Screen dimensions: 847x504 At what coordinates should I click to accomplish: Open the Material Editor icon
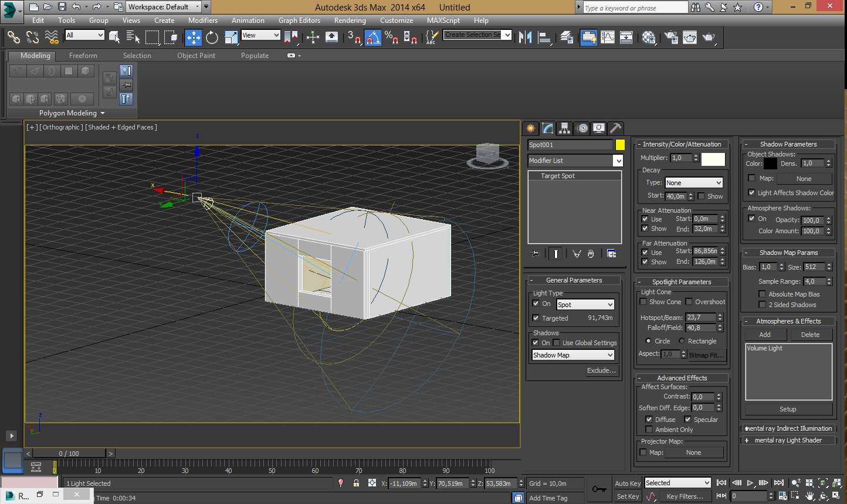point(649,38)
